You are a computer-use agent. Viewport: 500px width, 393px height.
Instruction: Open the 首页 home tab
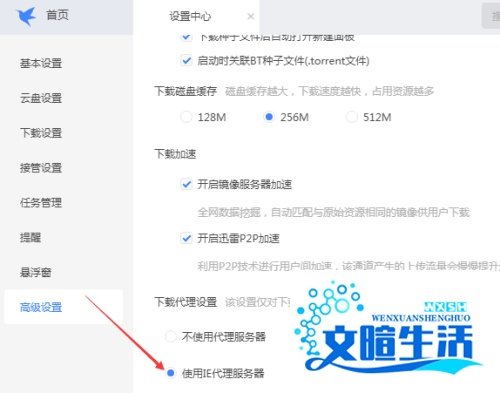[x=57, y=15]
